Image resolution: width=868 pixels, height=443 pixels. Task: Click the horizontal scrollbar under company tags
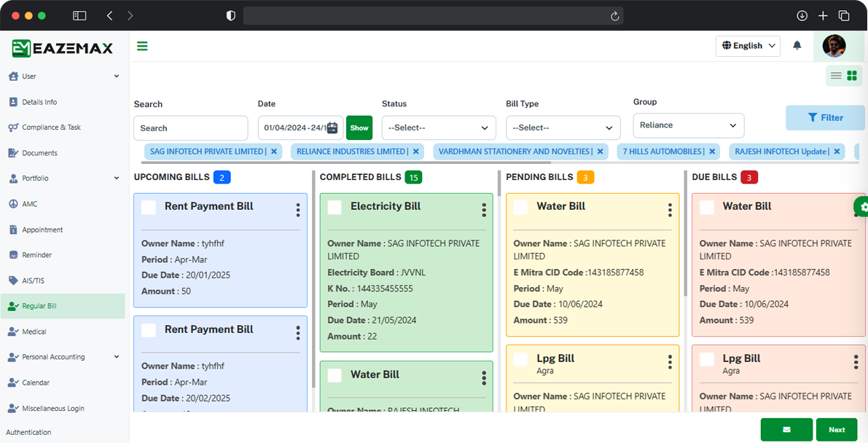tap(346, 162)
